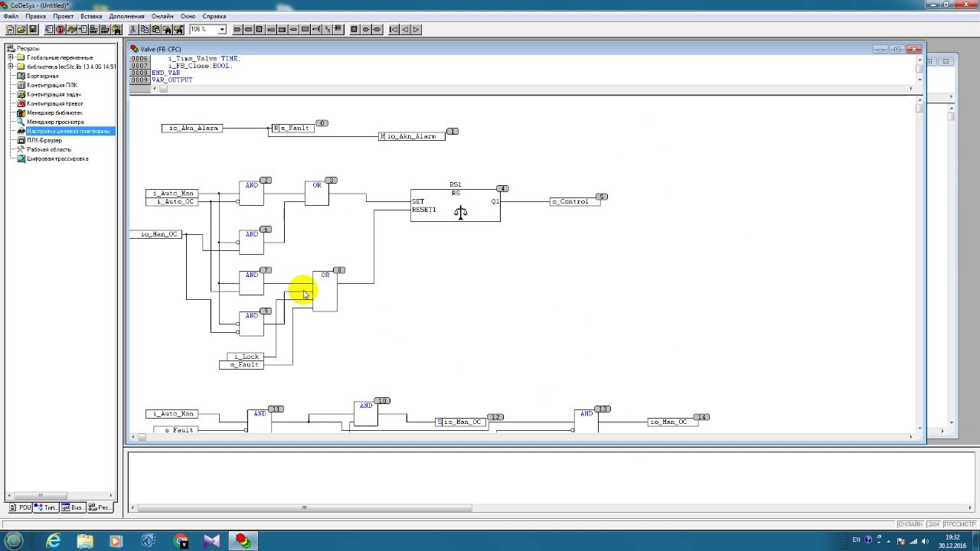Switch to the POU tab
Screen dimensions: 980x551
point(21,507)
